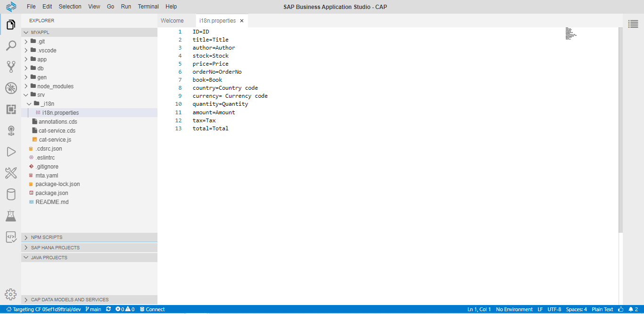This screenshot has width=644, height=314.
Task: Click the Plain Text language mode
Action: click(602, 309)
